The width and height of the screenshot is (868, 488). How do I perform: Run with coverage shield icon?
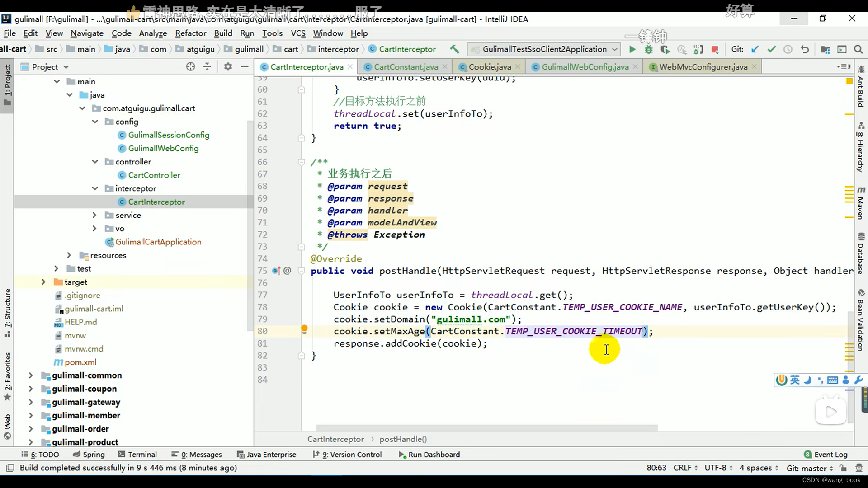(x=665, y=49)
